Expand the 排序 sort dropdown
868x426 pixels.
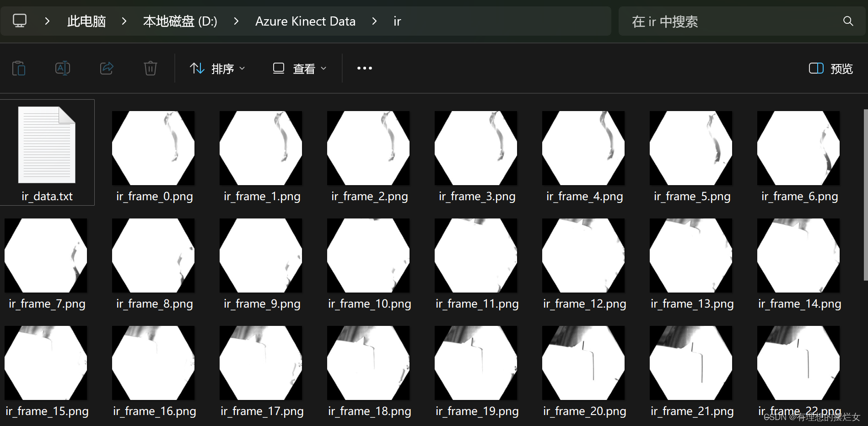(242, 68)
